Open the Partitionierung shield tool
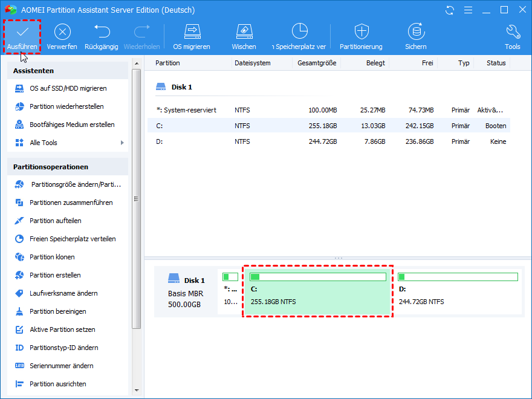This screenshot has width=532, height=399. click(x=361, y=36)
